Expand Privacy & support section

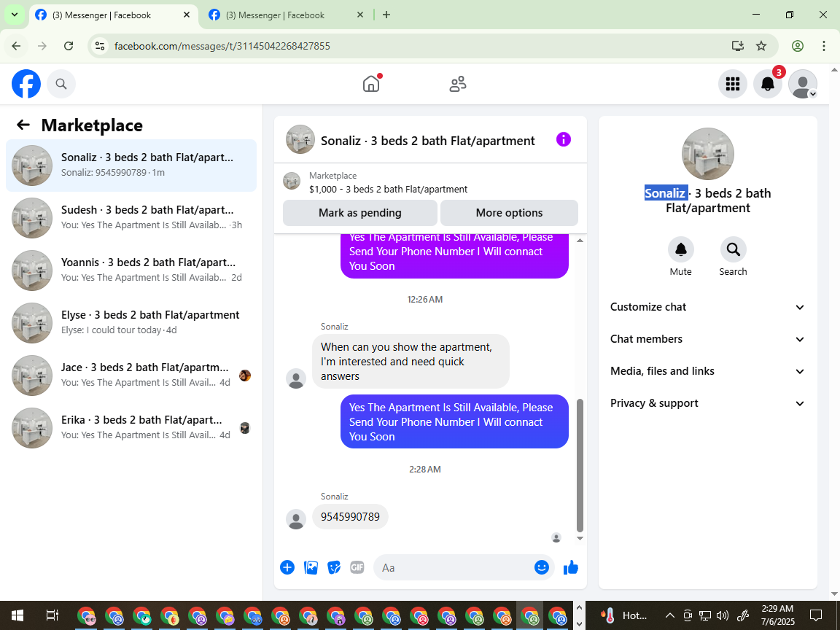coord(708,403)
